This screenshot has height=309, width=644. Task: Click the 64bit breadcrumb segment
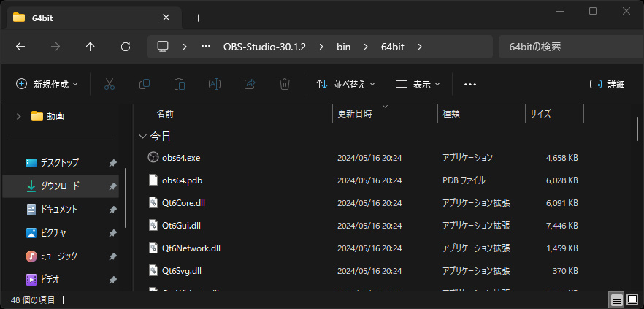pyautogui.click(x=393, y=47)
